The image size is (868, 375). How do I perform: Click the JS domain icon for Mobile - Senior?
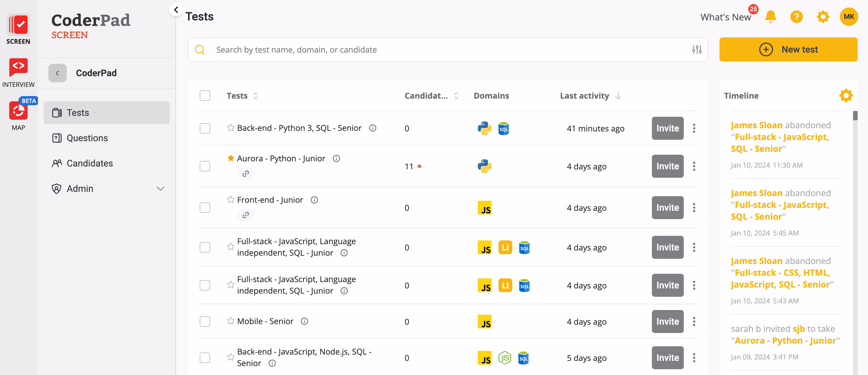coord(484,322)
